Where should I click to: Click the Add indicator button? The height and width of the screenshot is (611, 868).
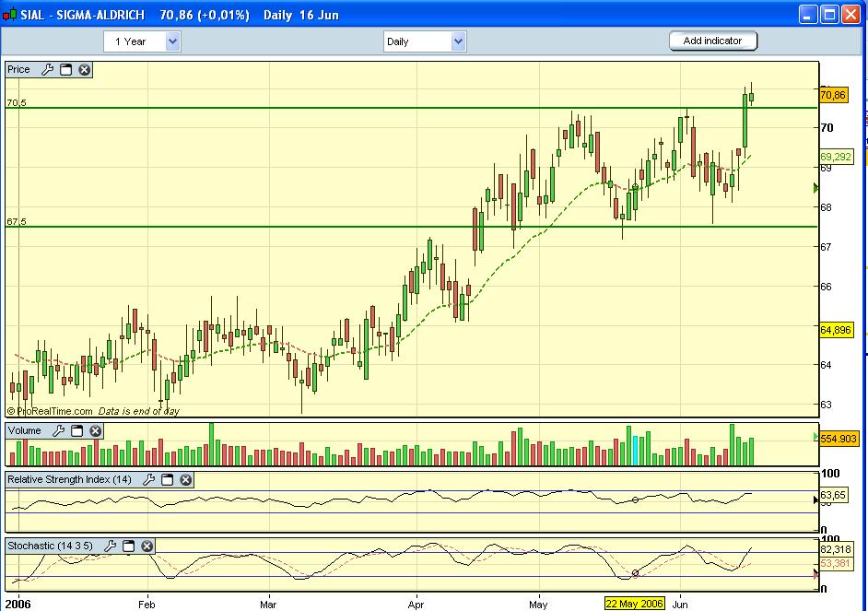713,41
